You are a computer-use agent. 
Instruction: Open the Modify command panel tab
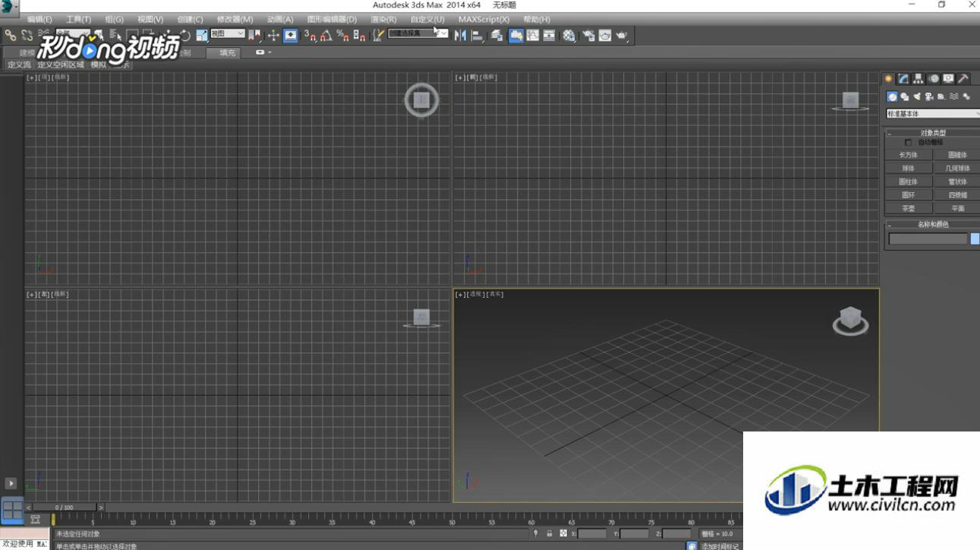pos(903,78)
